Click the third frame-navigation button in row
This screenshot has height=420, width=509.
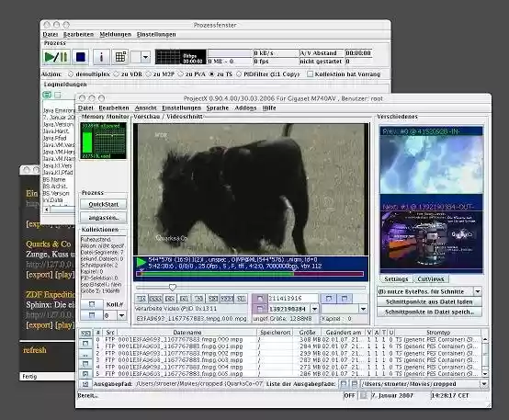[170, 298]
